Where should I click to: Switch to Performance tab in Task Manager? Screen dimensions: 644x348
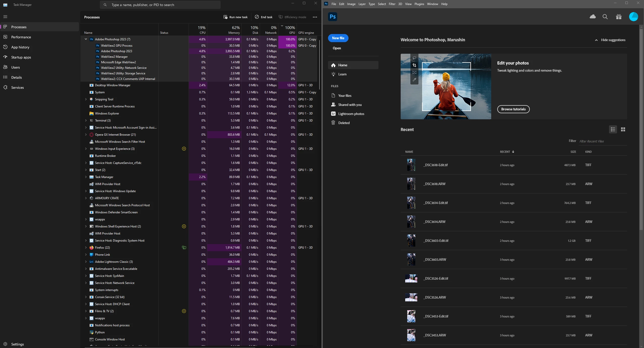tap(21, 37)
